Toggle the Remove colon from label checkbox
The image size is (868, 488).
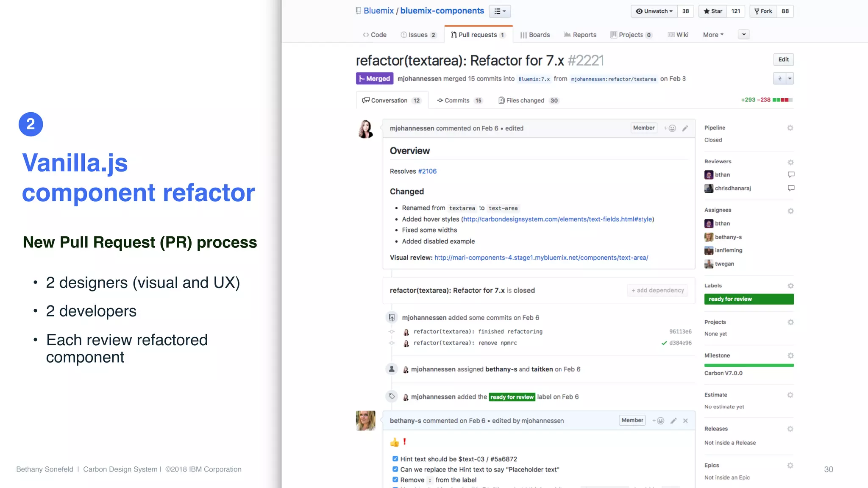(x=395, y=480)
